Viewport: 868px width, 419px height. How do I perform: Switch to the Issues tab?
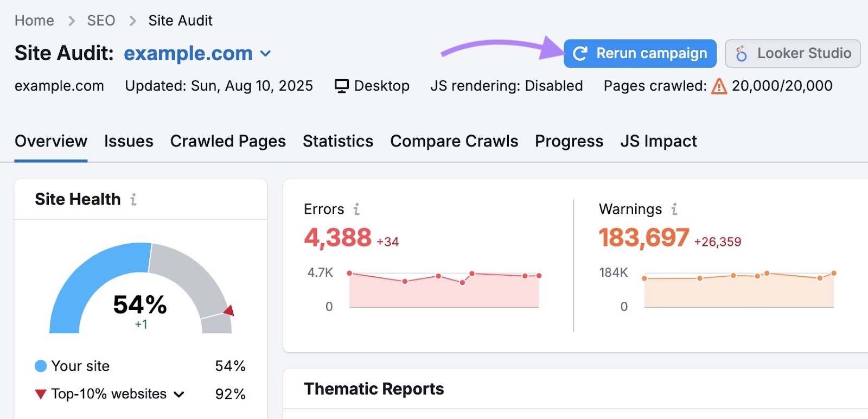129,141
